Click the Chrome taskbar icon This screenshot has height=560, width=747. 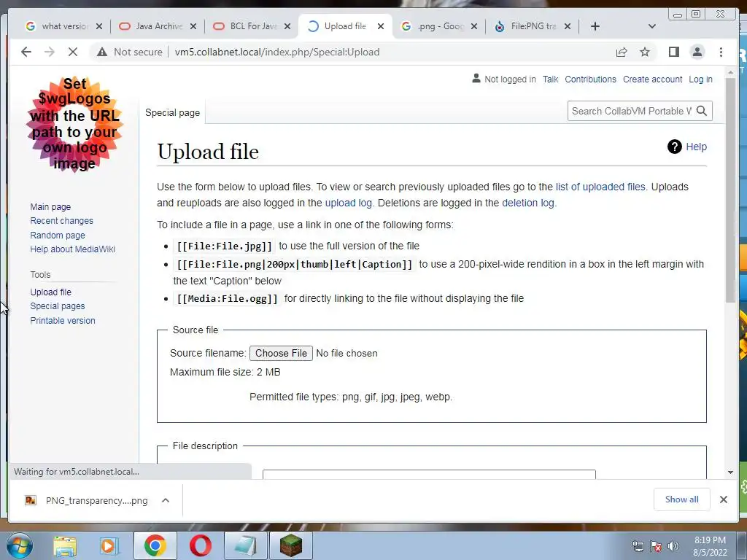pos(155,545)
